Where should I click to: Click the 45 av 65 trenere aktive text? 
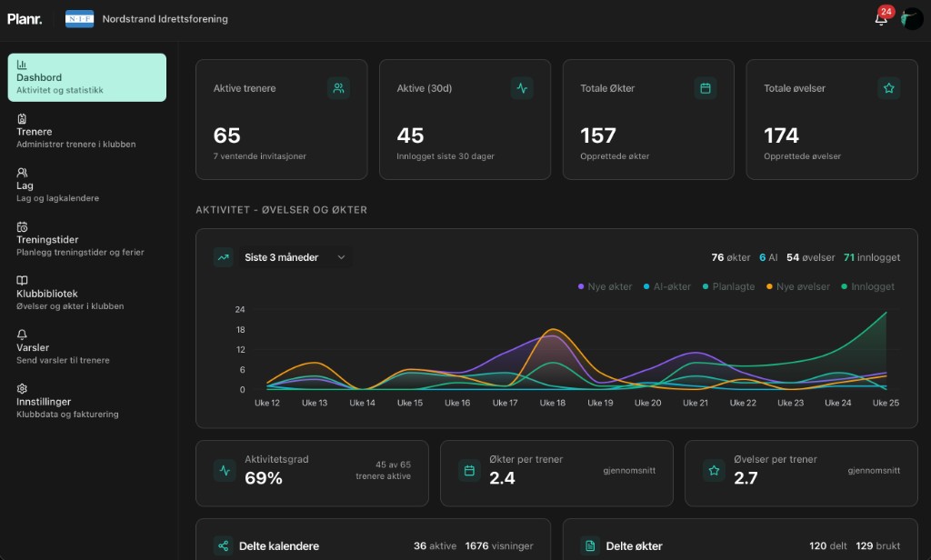click(383, 470)
